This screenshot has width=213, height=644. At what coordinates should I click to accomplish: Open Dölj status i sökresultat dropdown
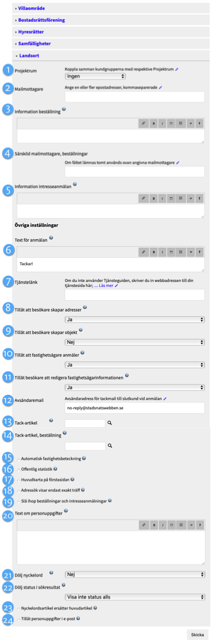135,597
